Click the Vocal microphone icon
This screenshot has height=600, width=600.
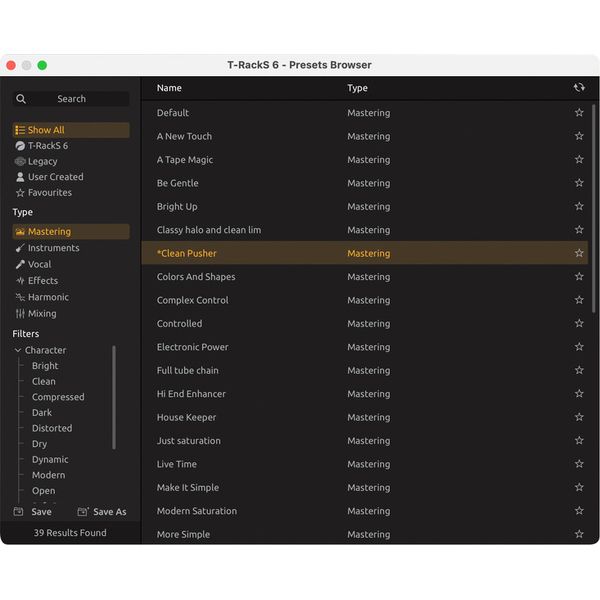pos(20,265)
